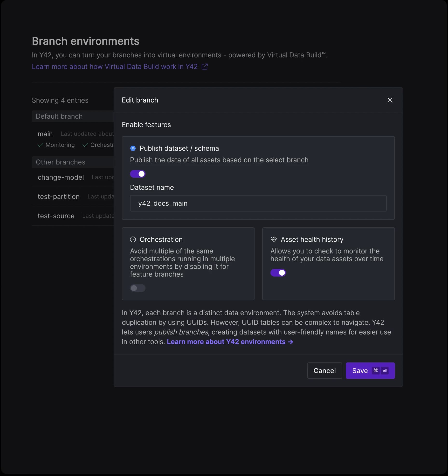Click the return key icon on Save
This screenshot has height=476, width=448.
(385, 370)
